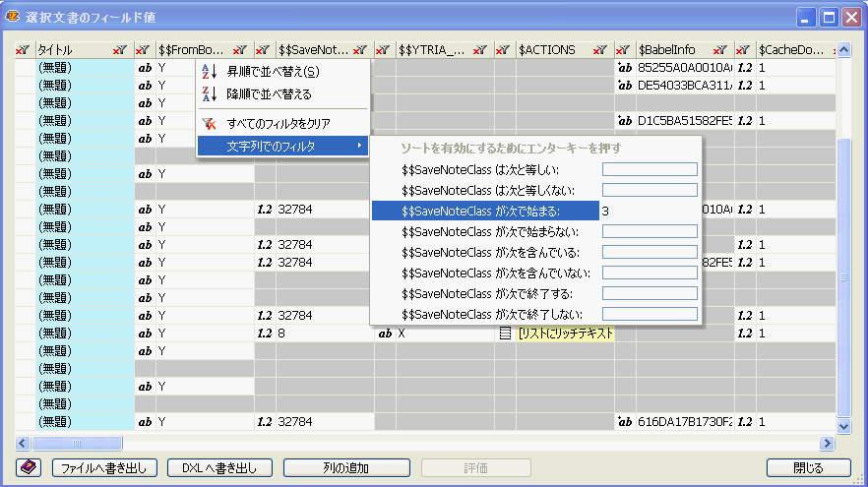Viewport: 868px width, 487px height.
Task: Click the filter icon on $ACTIONS column
Action: coord(599,50)
